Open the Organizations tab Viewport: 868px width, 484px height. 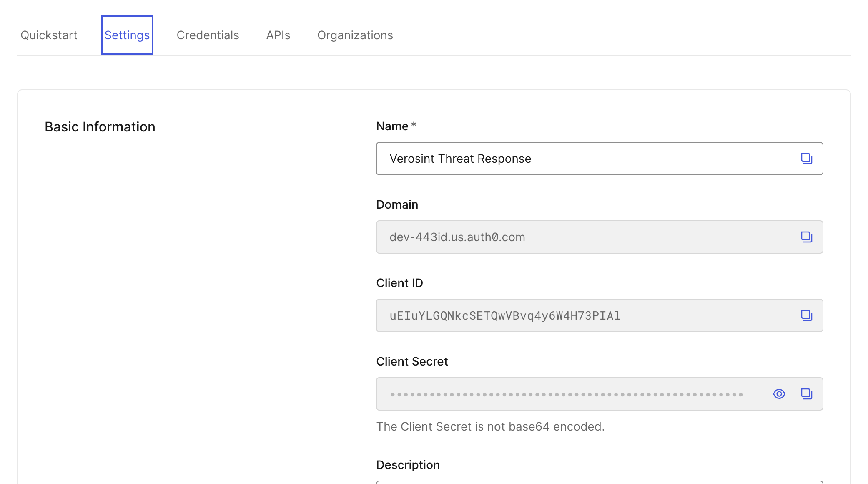(x=355, y=35)
